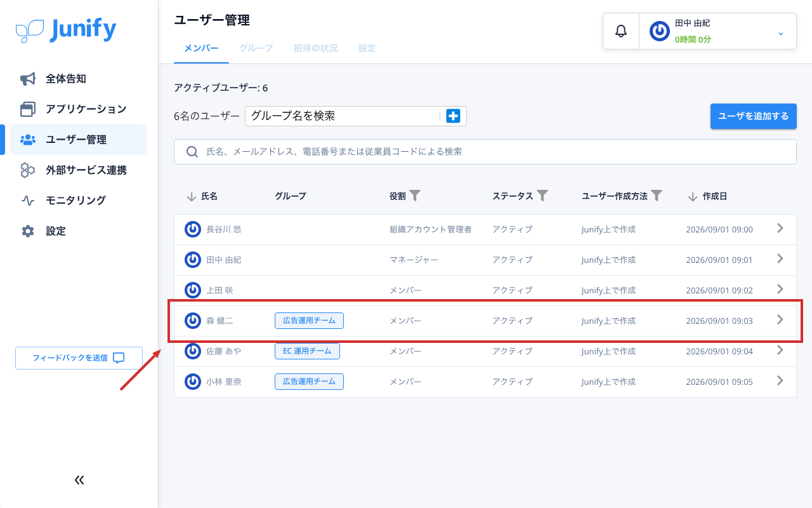The height and width of the screenshot is (508, 812).
Task: Click the search magnifier icon
Action: coord(192,152)
